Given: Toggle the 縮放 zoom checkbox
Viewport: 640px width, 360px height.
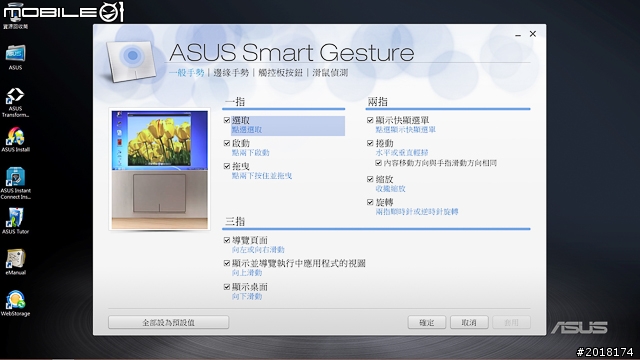Looking at the screenshot, I should [x=370, y=179].
